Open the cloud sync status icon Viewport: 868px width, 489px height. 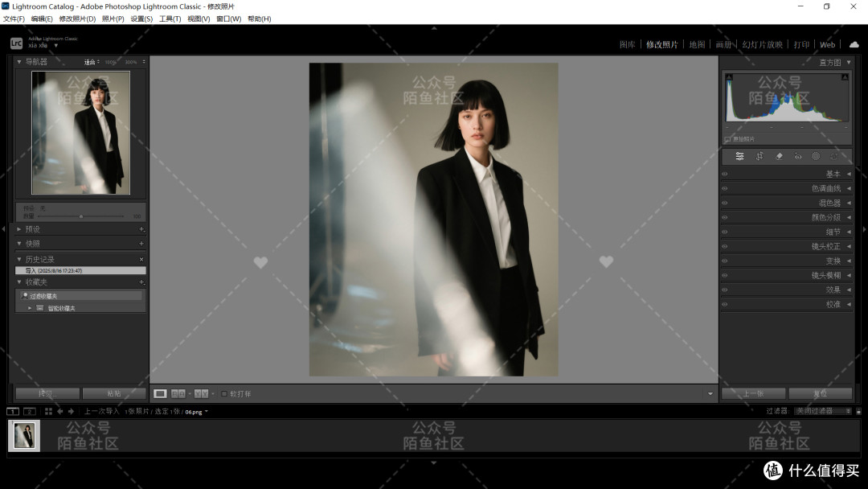[x=854, y=44]
